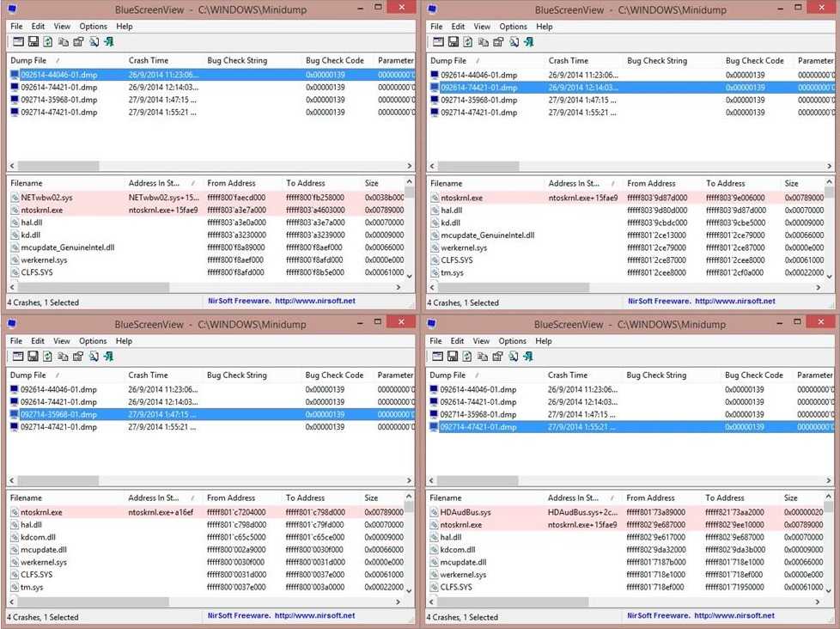Image resolution: width=840 pixels, height=629 pixels.
Task: Open File menu in top-right window
Action: pyautogui.click(x=436, y=27)
